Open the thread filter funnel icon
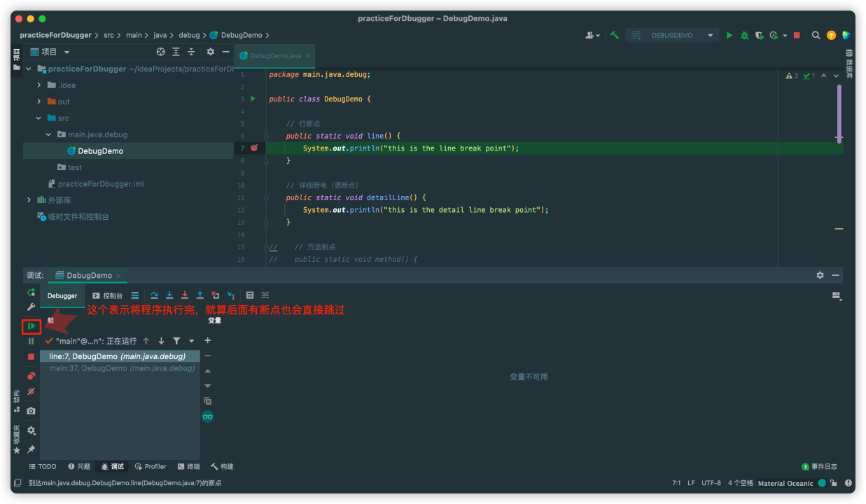866x504 pixels. 176,341
